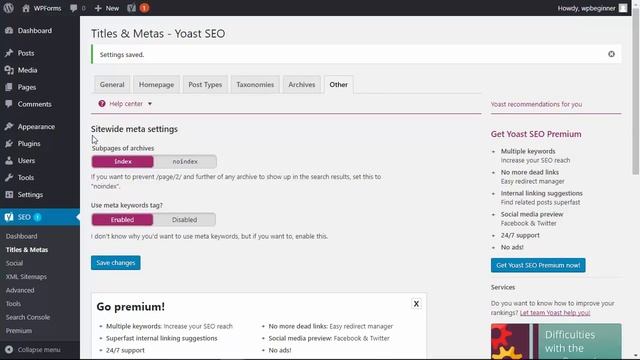Click the page vertical scrollbar
640x360 pixels.
[x=636, y=93]
